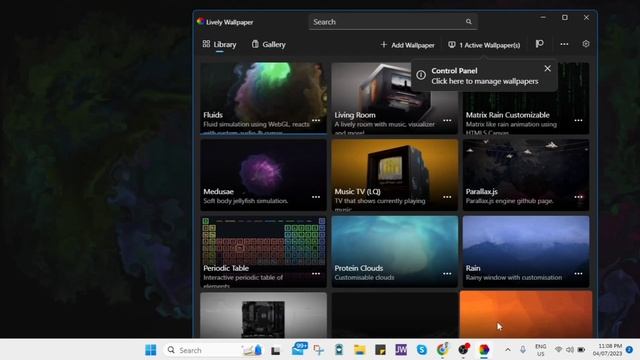Open Chrome on taskbar

click(x=442, y=350)
